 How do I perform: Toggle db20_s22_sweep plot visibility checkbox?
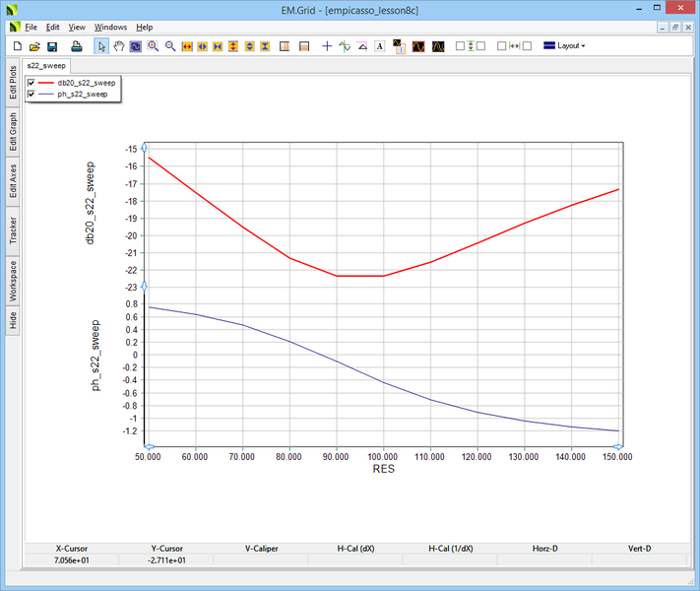32,83
